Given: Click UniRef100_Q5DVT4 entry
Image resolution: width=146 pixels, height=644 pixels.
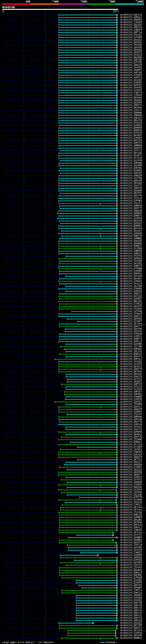Looking at the screenshot, I should coord(131,27).
